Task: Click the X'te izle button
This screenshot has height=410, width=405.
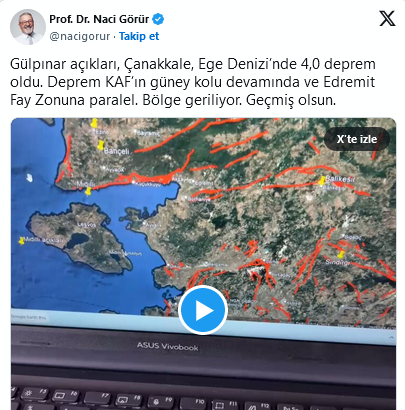Action: pos(357,139)
